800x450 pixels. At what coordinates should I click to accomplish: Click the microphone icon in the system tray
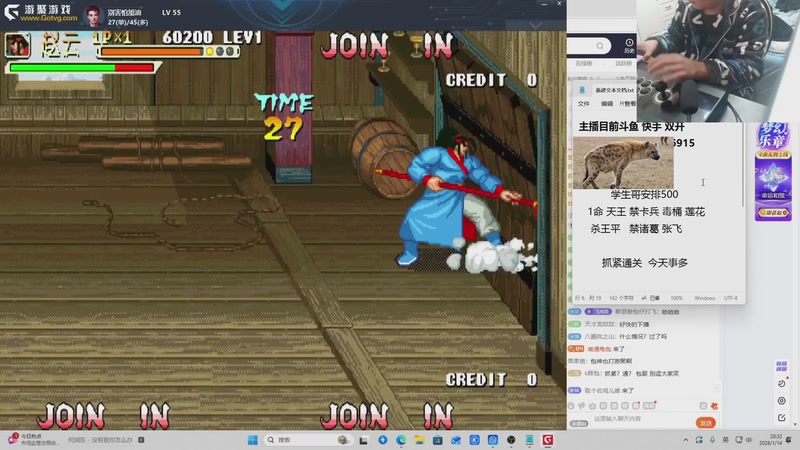[713, 440]
